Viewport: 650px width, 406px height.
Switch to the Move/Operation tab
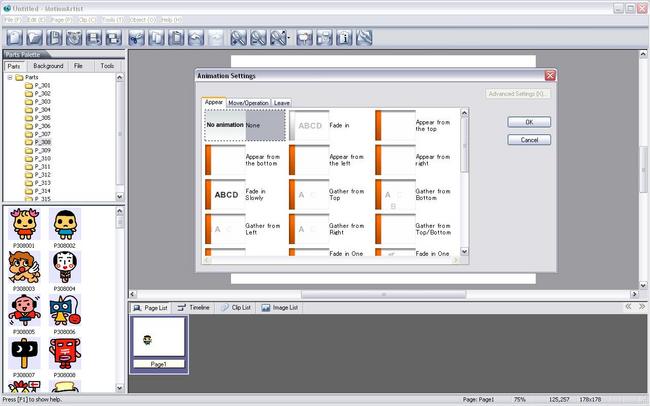point(248,103)
